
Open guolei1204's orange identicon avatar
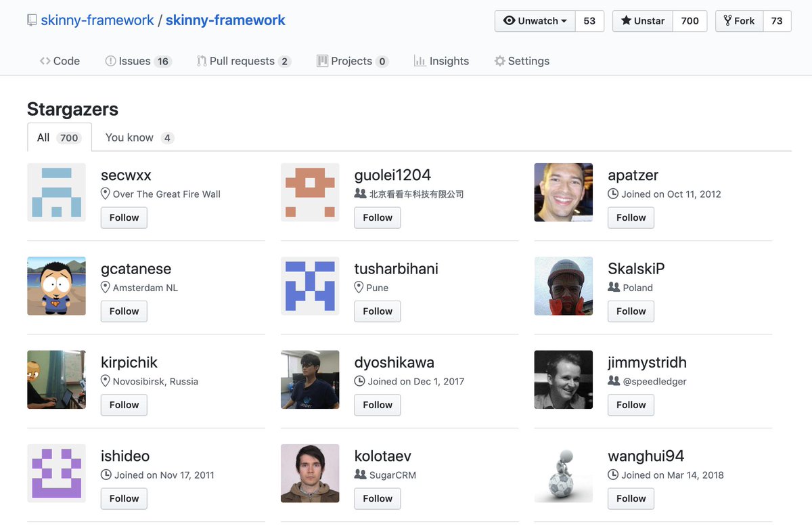click(x=310, y=192)
